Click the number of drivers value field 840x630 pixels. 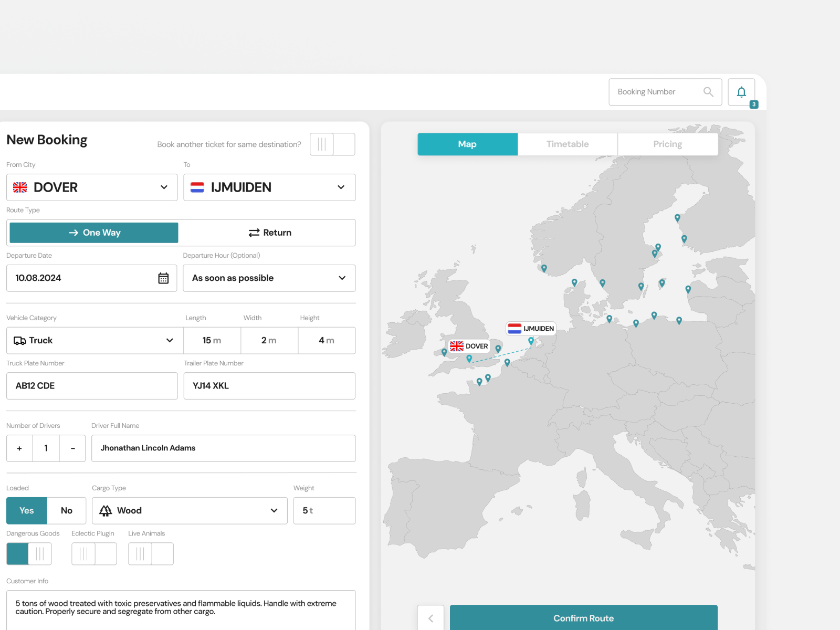(46, 448)
